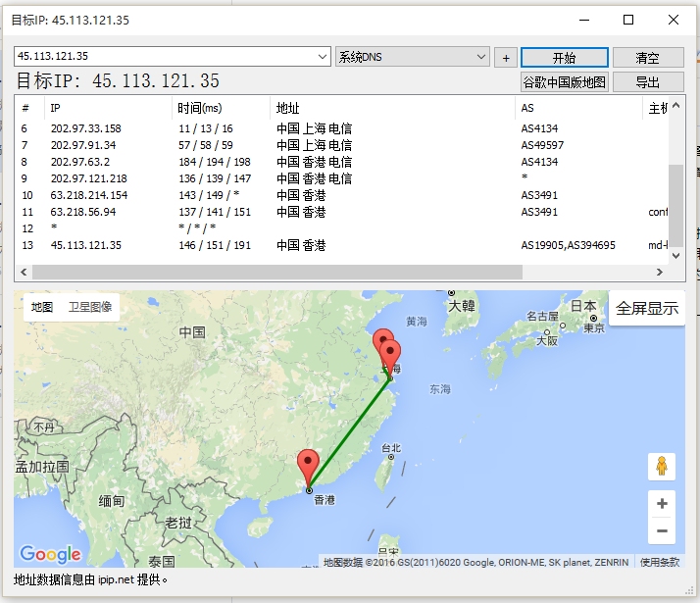Click the Google logo on map
Viewport: 700px width, 603px height.
pyautogui.click(x=50, y=555)
